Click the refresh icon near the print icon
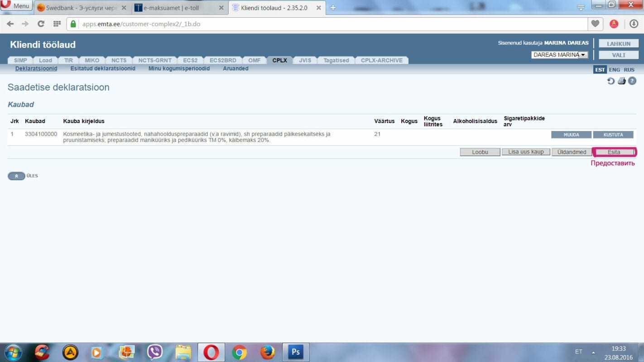Image resolution: width=644 pixels, height=362 pixels. [610, 81]
